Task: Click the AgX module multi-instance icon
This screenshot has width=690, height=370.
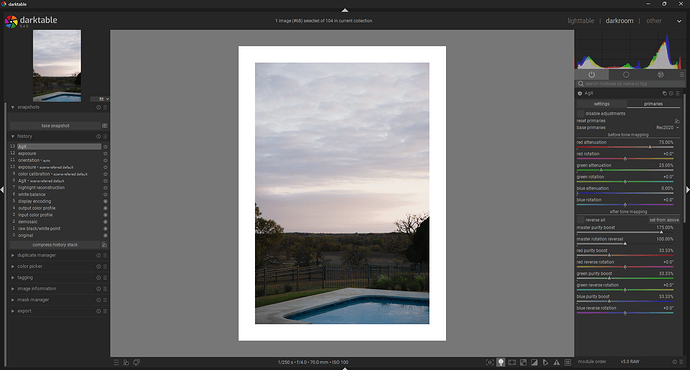Action: pyautogui.click(x=664, y=93)
